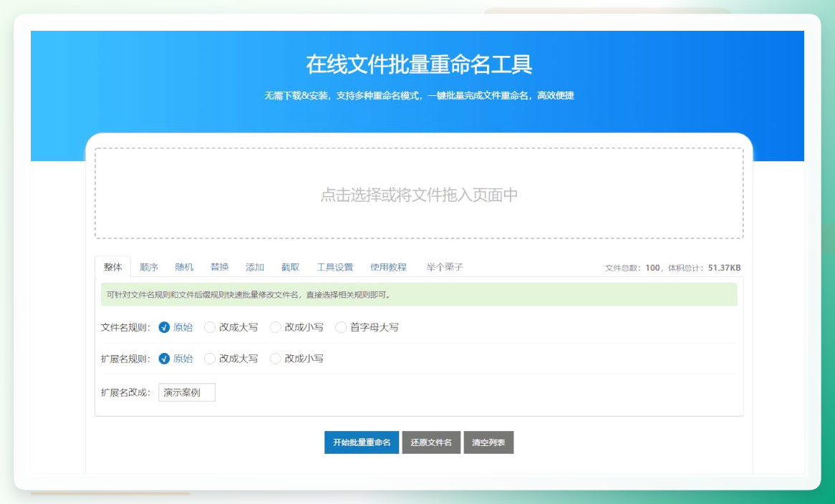Focus the 扩展名改成 input field
835x504 pixels.
tap(187, 392)
